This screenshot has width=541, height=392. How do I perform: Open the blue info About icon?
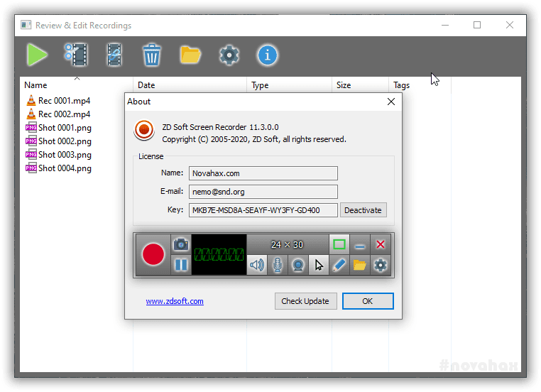[267, 55]
